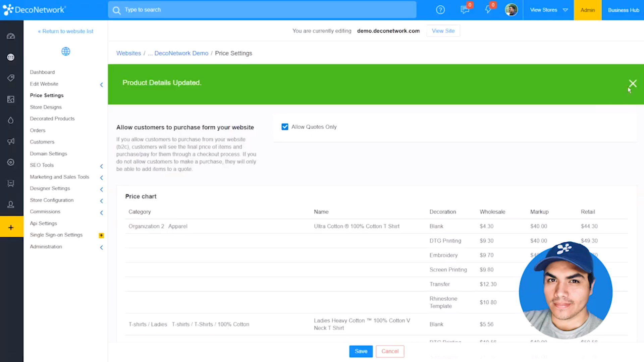Open the price tag icon in sidebar
This screenshot has height=362, width=644.
coord(11,78)
